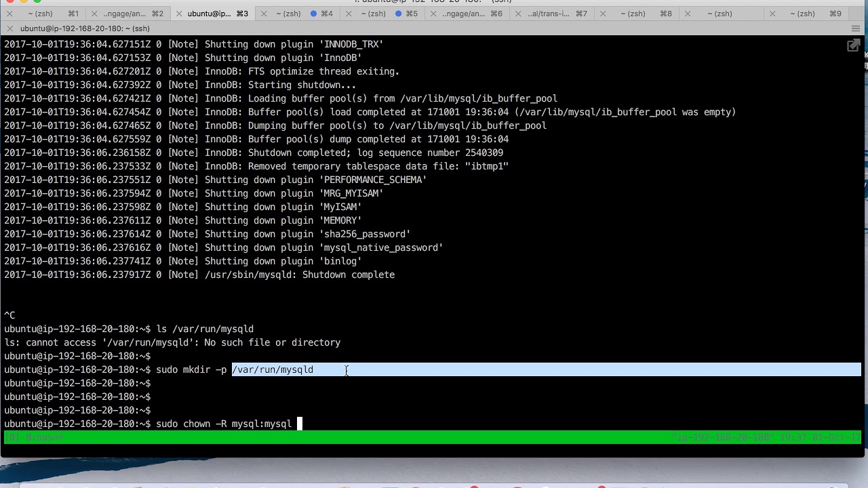Click the 'mysqld: Shutdown complete' log line
868x488 pixels.
click(199, 274)
